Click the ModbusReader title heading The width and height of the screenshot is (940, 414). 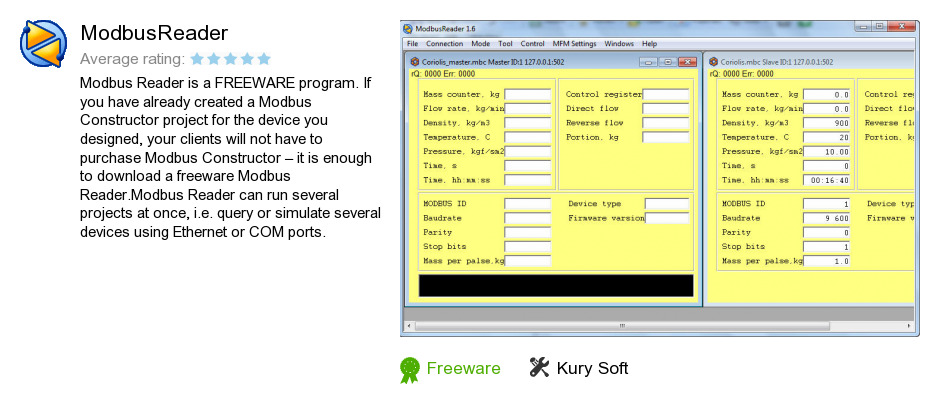pyautogui.click(x=154, y=33)
